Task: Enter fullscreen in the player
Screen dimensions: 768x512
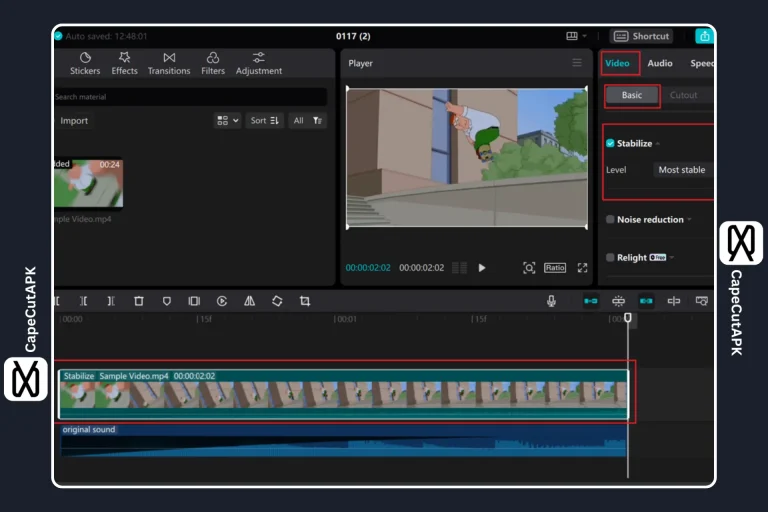Action: pos(582,268)
